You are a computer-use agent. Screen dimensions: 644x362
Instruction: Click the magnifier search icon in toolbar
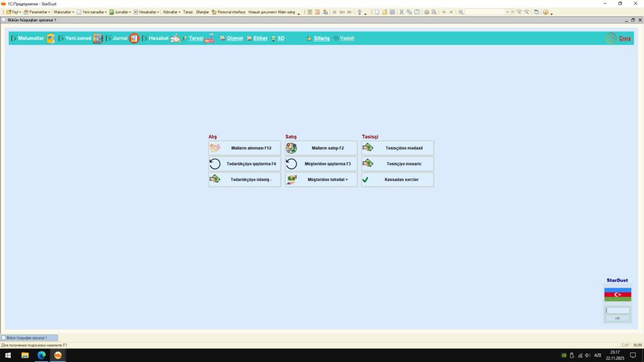(461, 12)
